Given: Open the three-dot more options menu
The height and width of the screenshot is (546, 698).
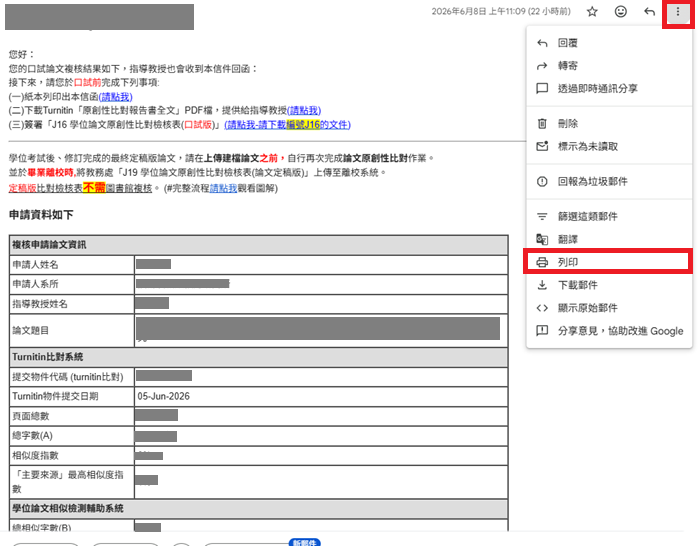Looking at the screenshot, I should 678,12.
